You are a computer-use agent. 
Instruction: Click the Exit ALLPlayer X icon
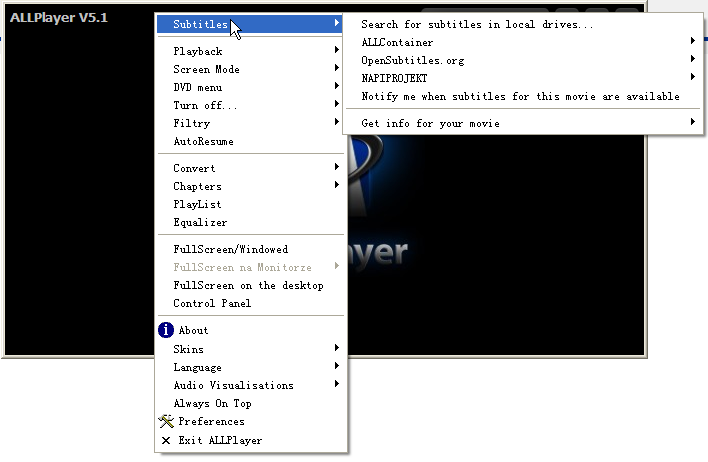(166, 440)
